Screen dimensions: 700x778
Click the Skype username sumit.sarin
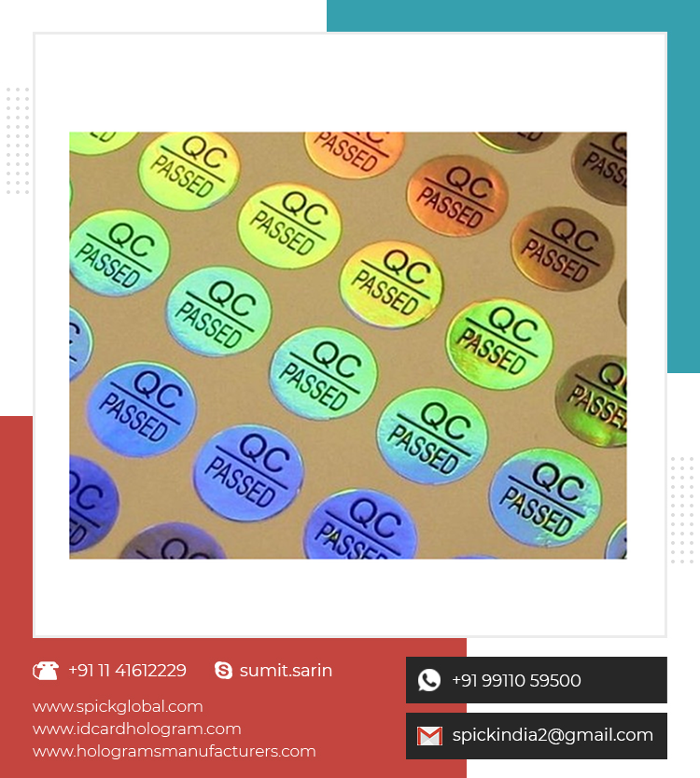(x=286, y=671)
